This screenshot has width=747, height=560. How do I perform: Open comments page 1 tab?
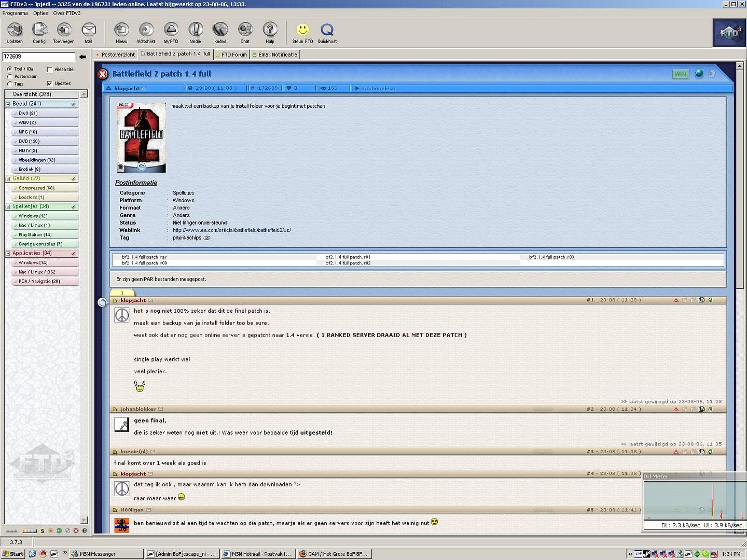122,293
